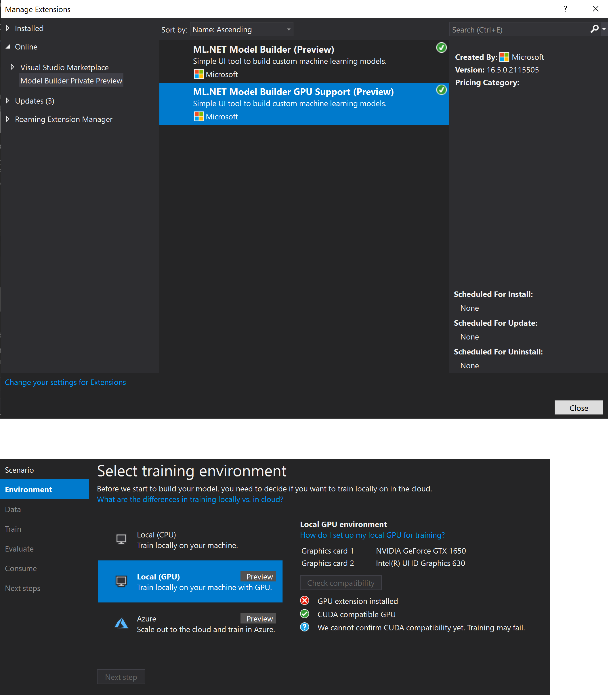This screenshot has height=700, width=611.
Task: Click the Microsoft publisher icon under ML.NET Model Builder
Action: point(199,74)
